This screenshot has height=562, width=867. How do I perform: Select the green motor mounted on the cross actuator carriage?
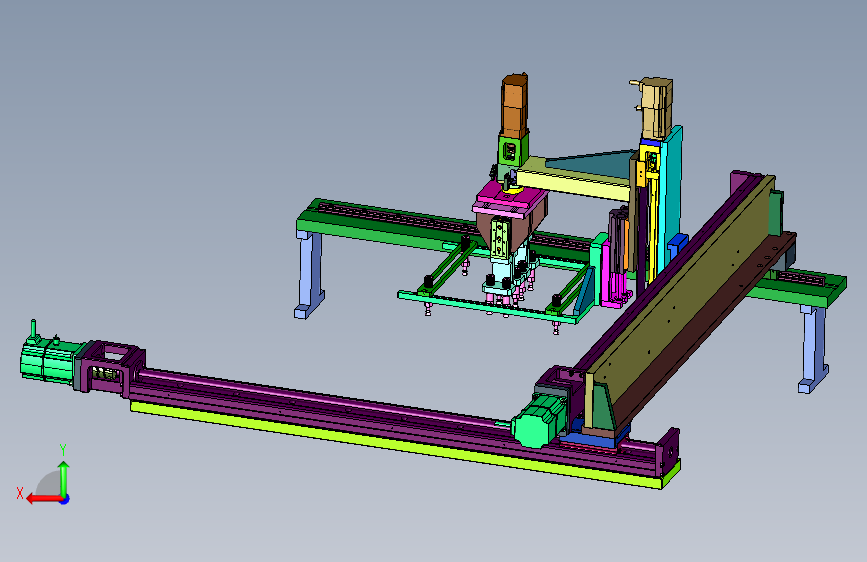pyautogui.click(x=539, y=424)
